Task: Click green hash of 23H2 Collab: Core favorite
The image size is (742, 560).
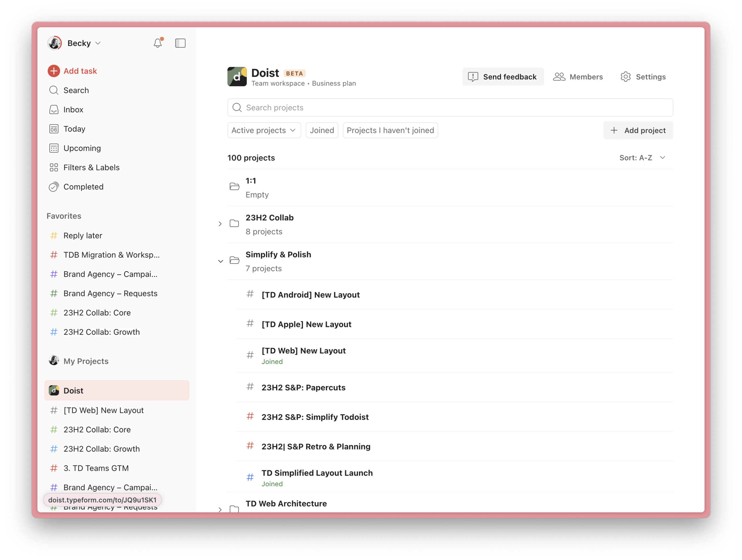Action: (x=54, y=313)
